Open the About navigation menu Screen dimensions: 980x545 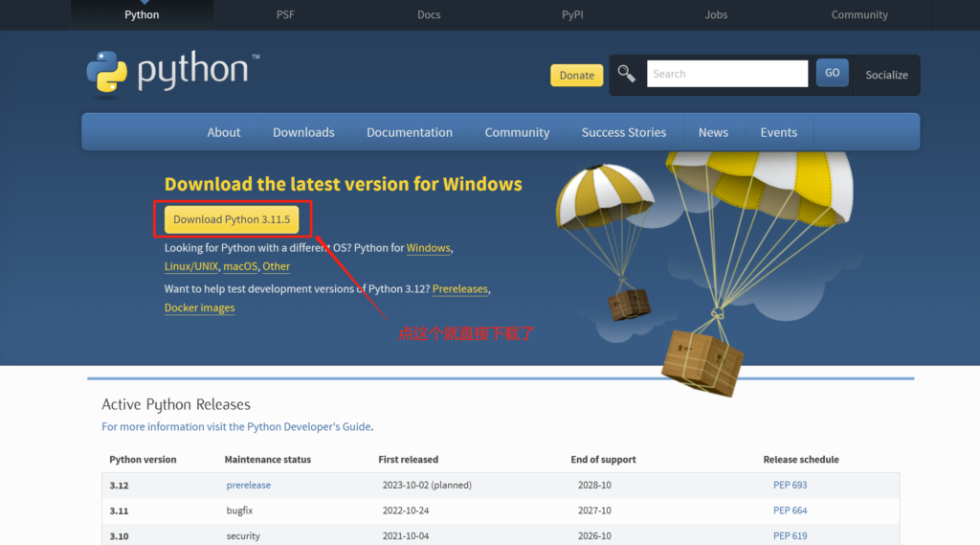click(x=224, y=132)
